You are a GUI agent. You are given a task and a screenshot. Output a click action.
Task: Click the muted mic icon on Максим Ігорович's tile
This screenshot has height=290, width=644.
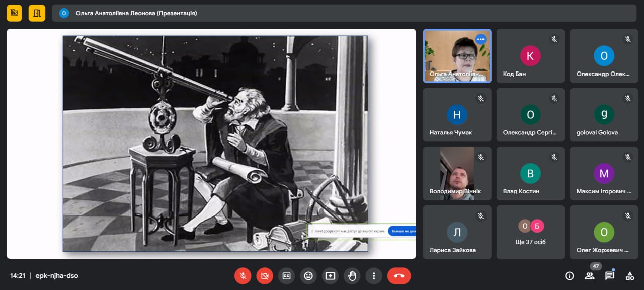(x=628, y=157)
